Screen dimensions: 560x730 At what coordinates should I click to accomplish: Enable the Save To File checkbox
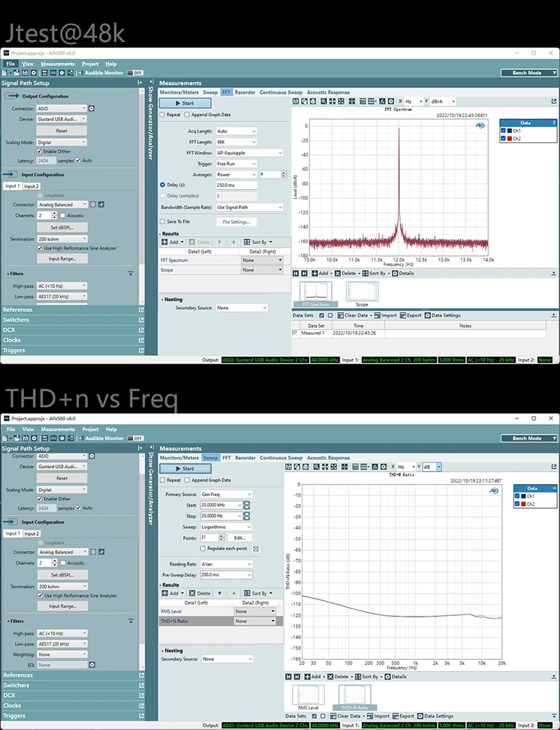tap(162, 221)
